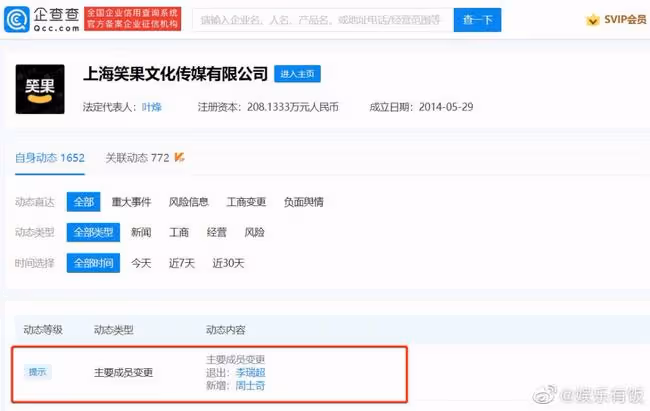Select the 全部类型 filter
The image size is (650, 411).
tap(93, 232)
